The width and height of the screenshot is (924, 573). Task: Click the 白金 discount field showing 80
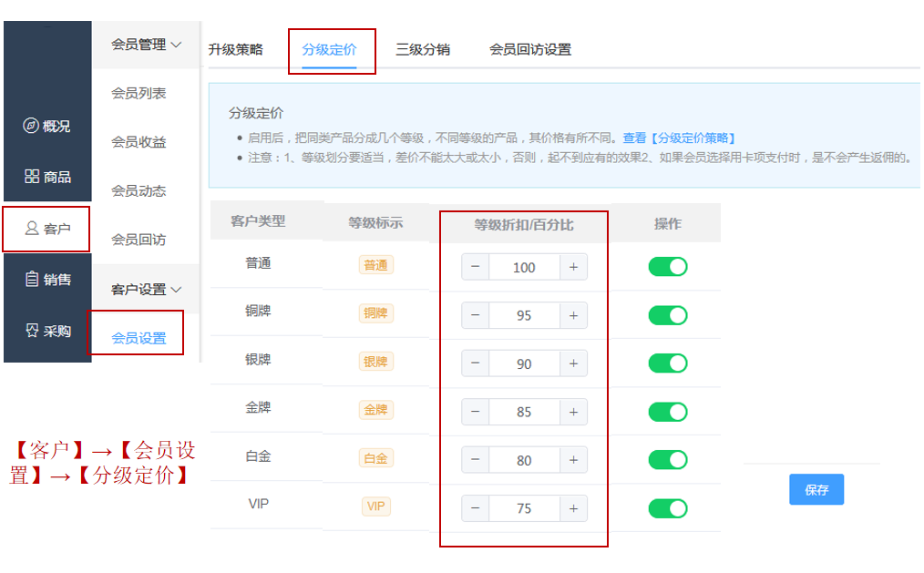pos(524,461)
